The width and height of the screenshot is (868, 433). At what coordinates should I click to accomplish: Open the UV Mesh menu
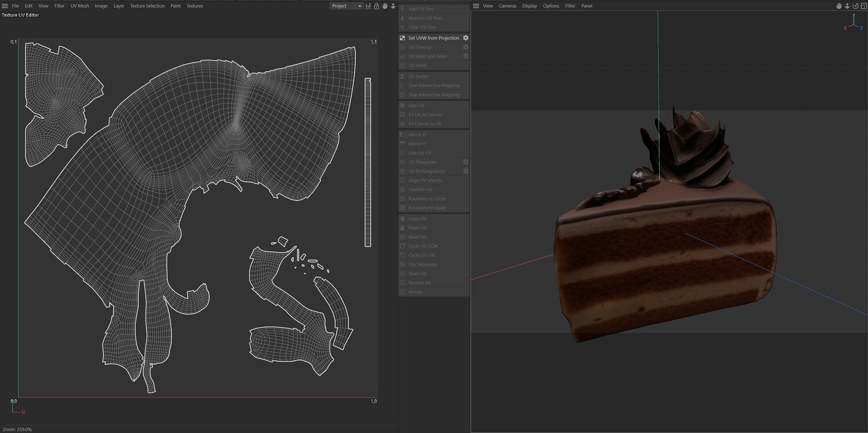pos(80,6)
